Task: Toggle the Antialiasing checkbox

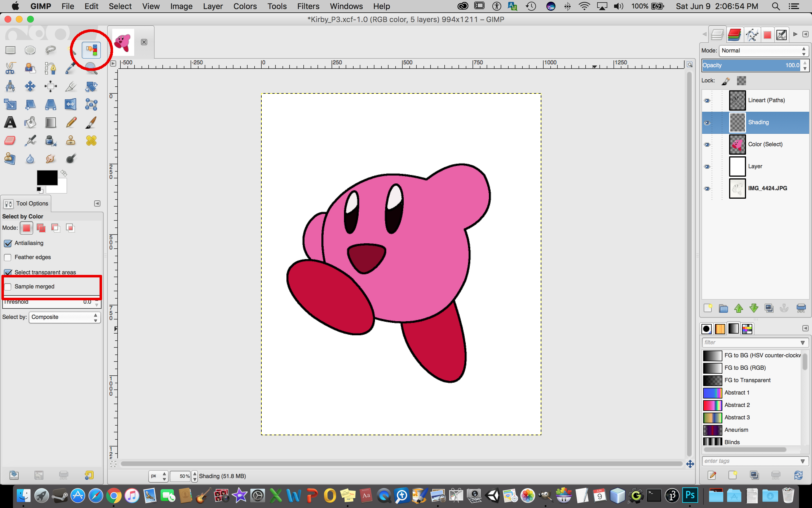Action: click(x=8, y=243)
